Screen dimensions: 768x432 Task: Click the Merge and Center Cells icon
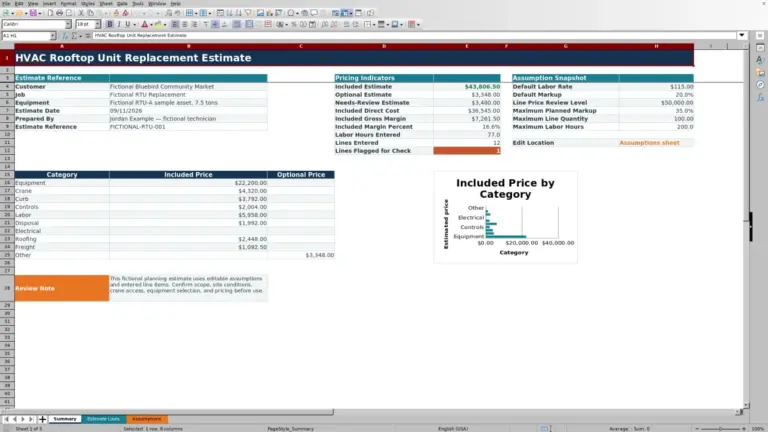click(x=249, y=24)
